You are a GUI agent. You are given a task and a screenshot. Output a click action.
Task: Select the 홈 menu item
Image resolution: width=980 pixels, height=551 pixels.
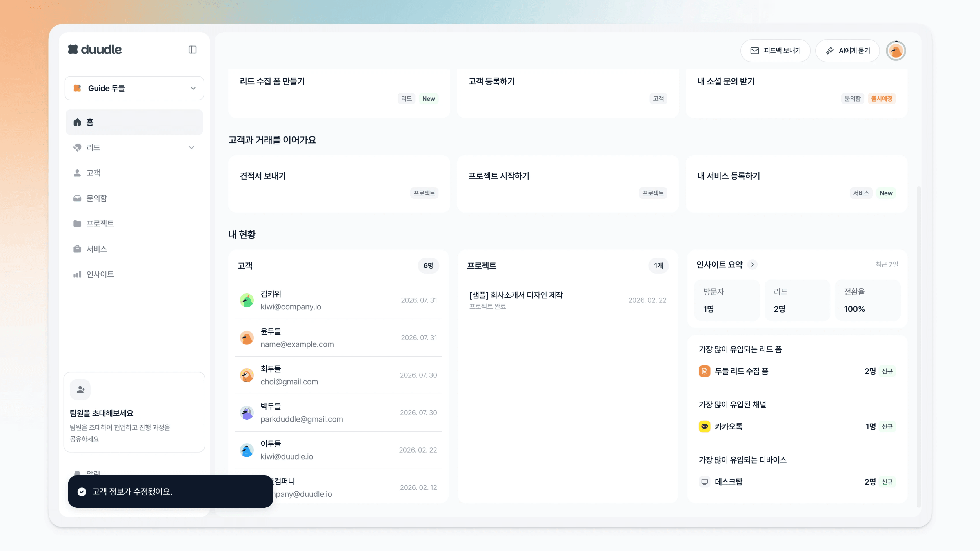coord(134,122)
